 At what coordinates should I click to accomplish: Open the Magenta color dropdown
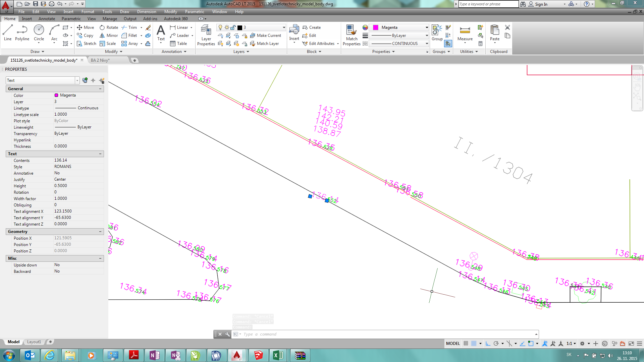tap(399, 27)
